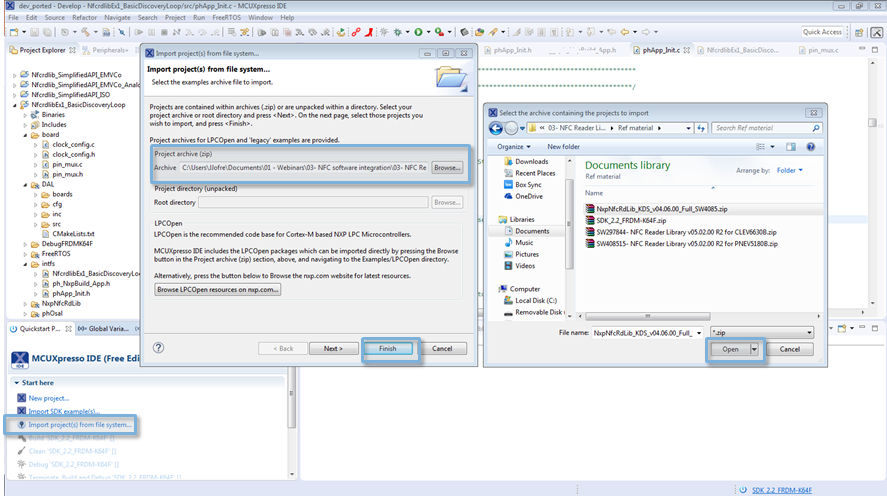Click the bug Debug icon in the toolbar

pyautogui.click(x=398, y=32)
